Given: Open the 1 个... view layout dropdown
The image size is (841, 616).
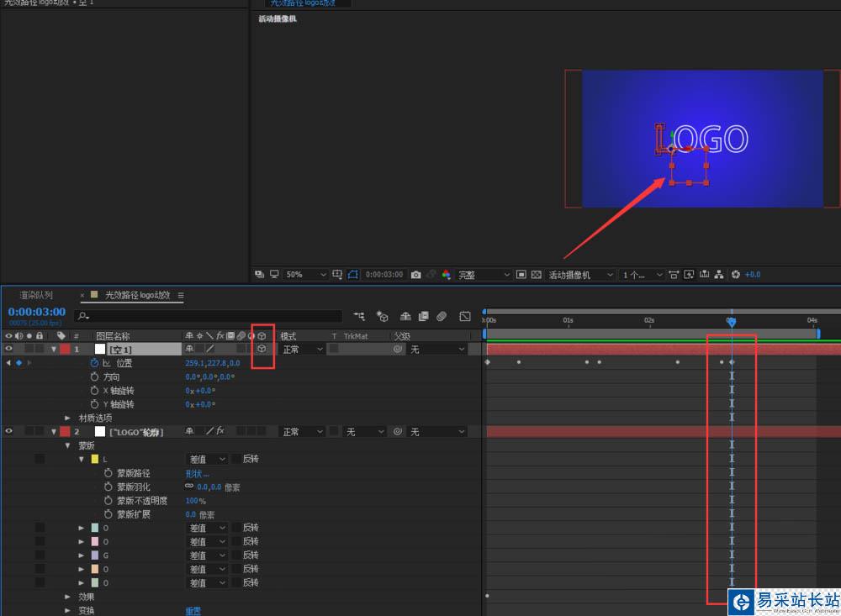Looking at the screenshot, I should point(642,275).
